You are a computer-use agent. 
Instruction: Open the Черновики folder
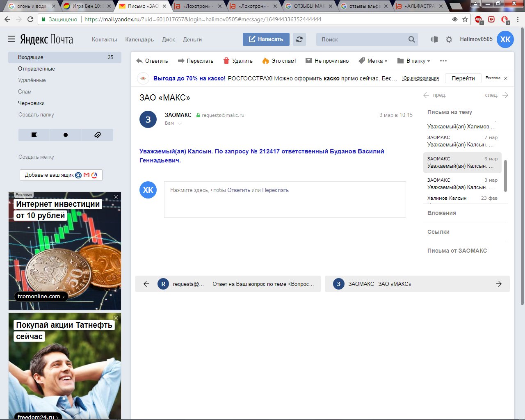click(31, 103)
